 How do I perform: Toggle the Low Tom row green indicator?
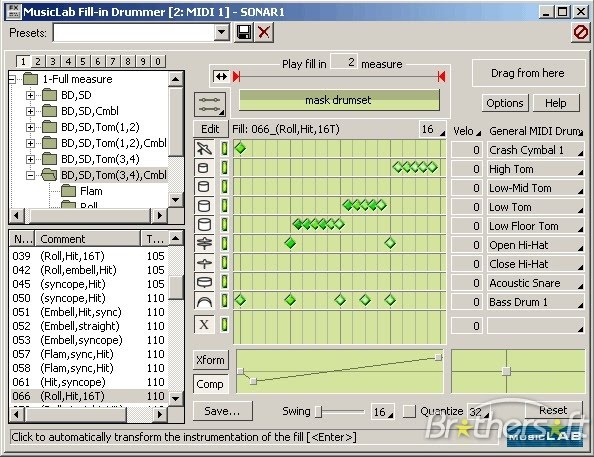coord(225,205)
